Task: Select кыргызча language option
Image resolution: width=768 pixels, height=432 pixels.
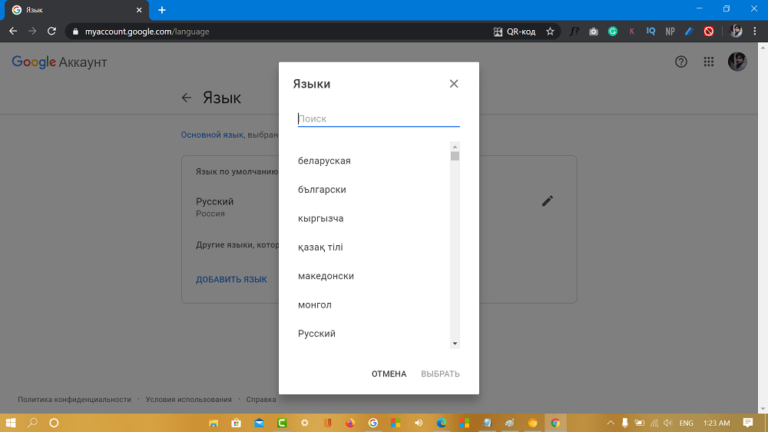Action: coord(320,219)
